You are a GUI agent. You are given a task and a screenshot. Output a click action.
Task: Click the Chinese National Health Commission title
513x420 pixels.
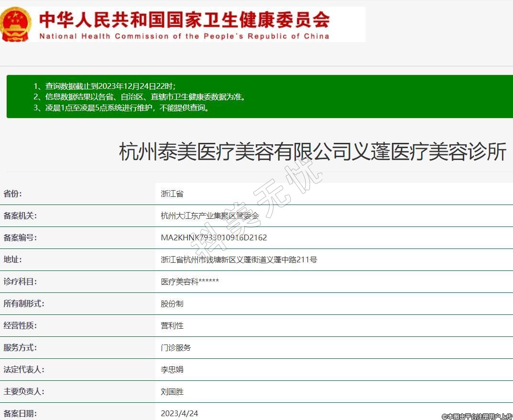184,19
